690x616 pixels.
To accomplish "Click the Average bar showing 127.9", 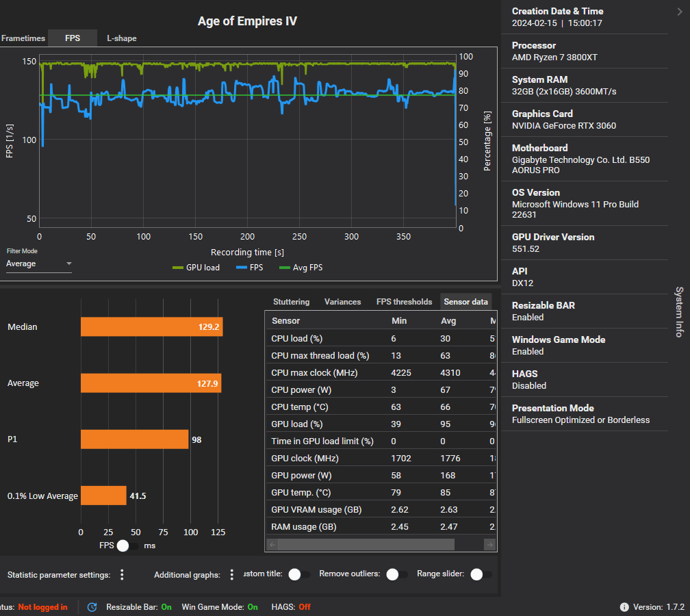I will click(151, 383).
